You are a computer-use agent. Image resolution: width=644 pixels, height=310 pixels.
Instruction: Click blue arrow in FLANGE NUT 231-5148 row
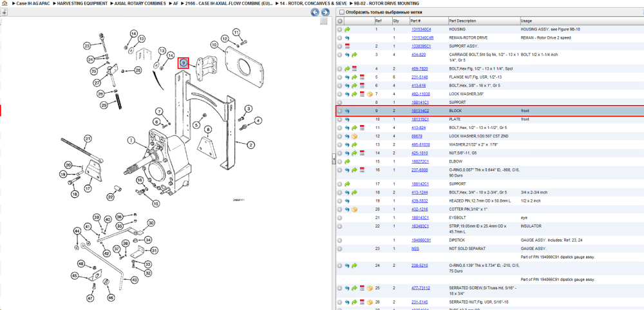[347, 77]
